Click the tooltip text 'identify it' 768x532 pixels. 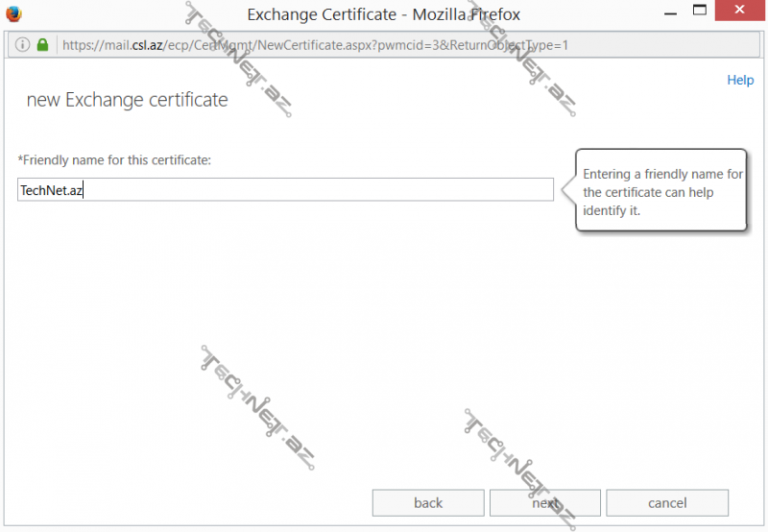pyautogui.click(x=612, y=210)
